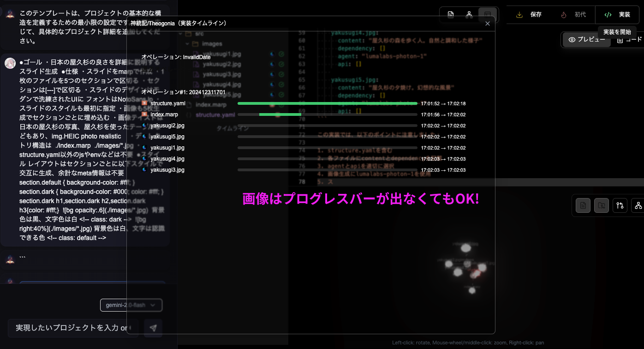Click the 17:01:52 → 17:02:18 time range
This screenshot has height=349, width=644.
pyautogui.click(x=443, y=103)
